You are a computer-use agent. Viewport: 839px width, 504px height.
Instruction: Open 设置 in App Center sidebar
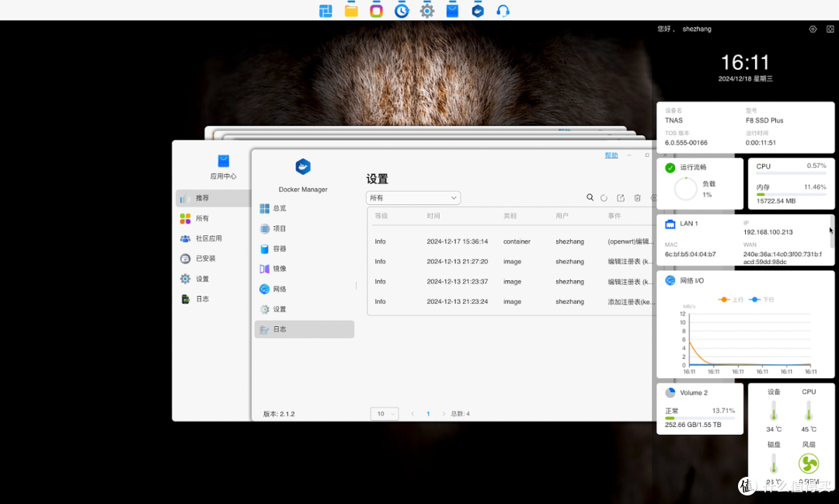213,279
